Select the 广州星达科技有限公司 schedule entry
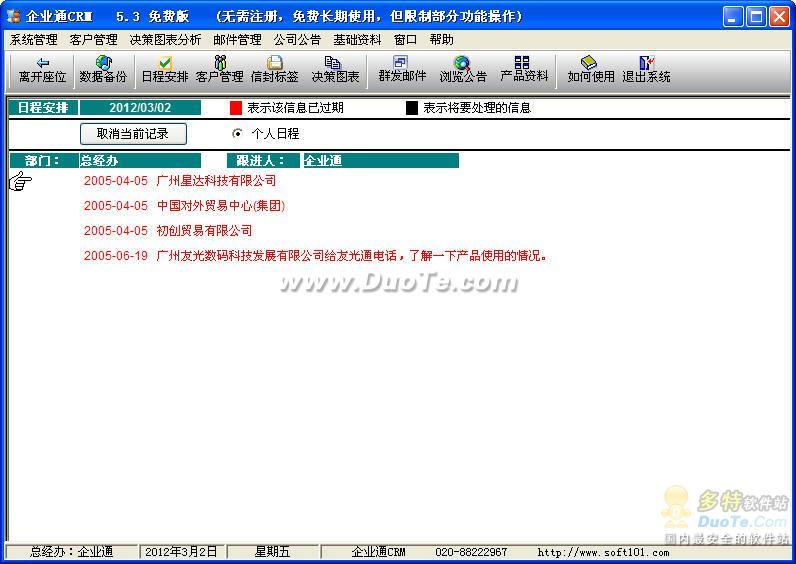 (x=180, y=181)
